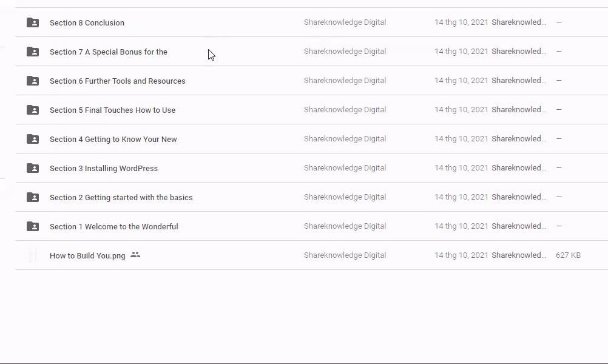This screenshot has height=364, width=608.
Task: Open Section 4 Getting to Know Your New
Action: coord(113,140)
